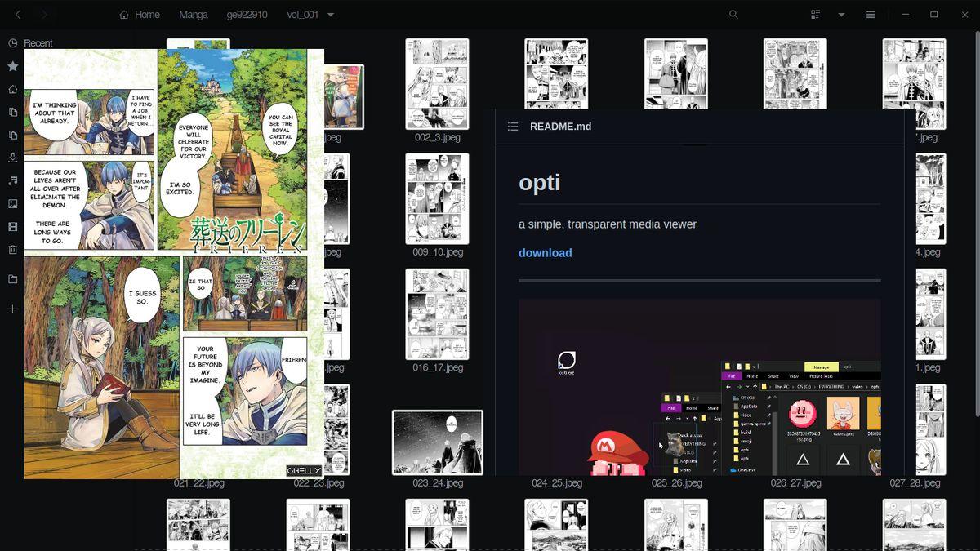Open the README.md outline list icon

pyautogui.click(x=513, y=127)
